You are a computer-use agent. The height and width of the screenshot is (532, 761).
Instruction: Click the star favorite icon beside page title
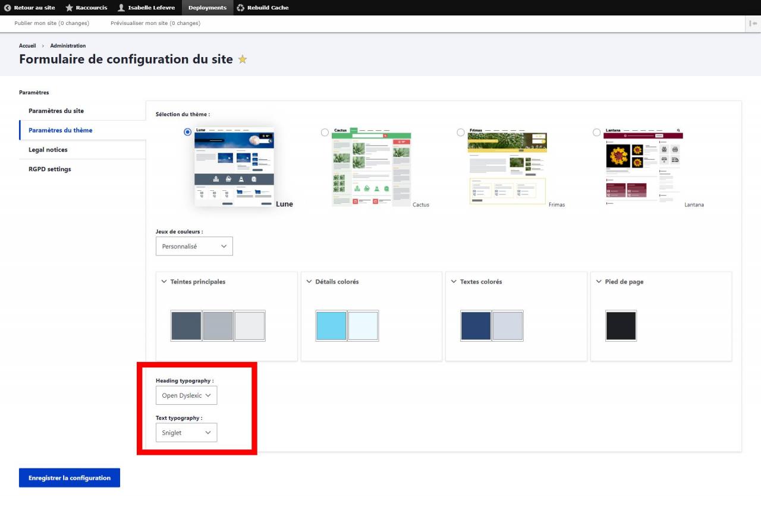pos(243,59)
